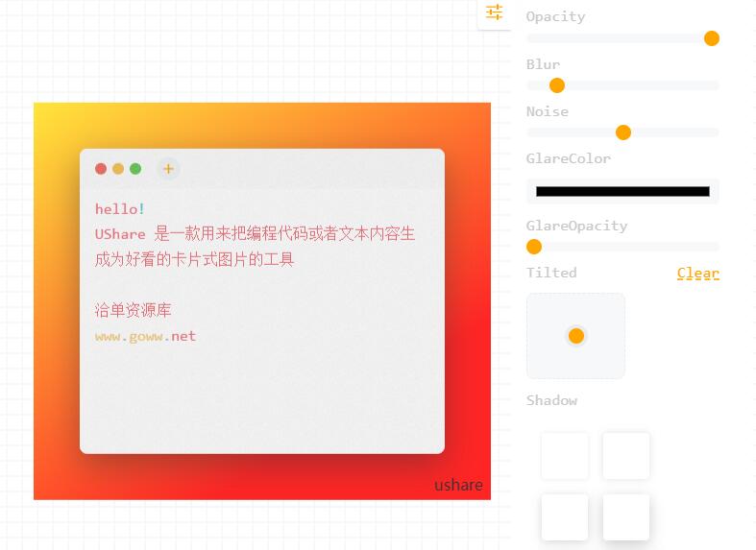Select the second shadow preset box in the bottom row
Screen dimensions: 756x550
tap(626, 516)
